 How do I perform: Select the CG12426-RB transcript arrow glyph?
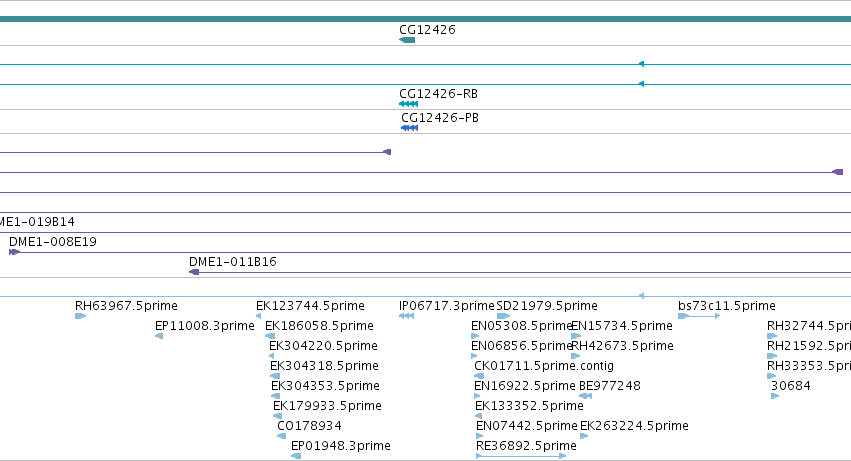[x=409, y=104]
